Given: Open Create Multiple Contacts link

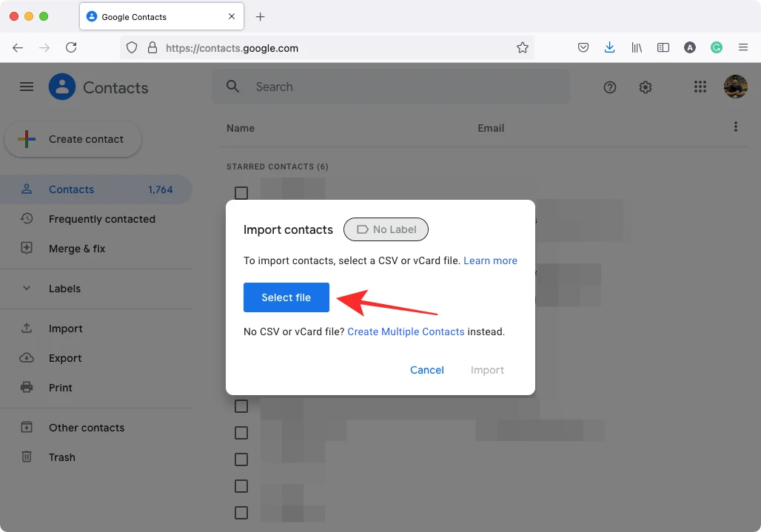Looking at the screenshot, I should tap(406, 331).
